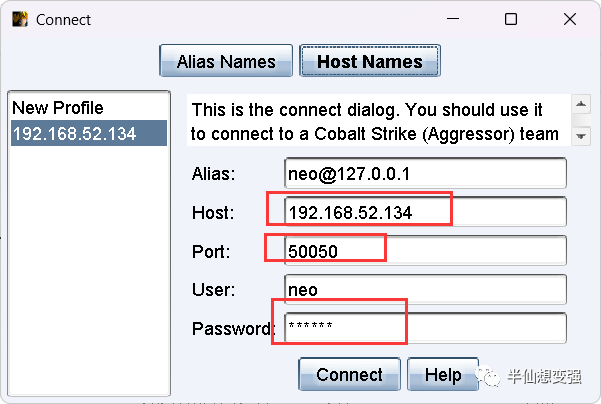Click the description scrollbar down arrow
601x404 pixels.
[x=581, y=136]
